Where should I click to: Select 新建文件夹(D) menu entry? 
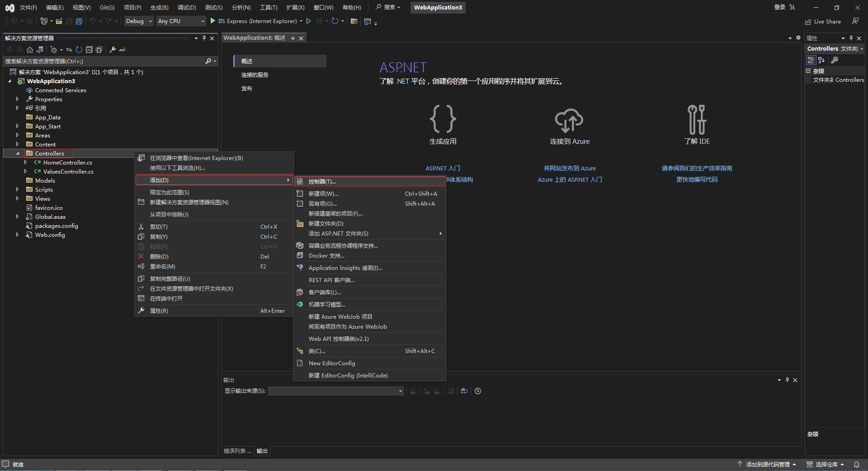pos(370,223)
